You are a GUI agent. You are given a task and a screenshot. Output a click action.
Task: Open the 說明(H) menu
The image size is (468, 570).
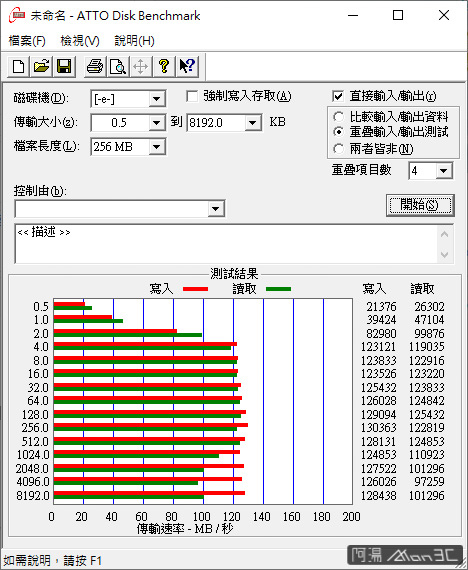[x=135, y=41]
